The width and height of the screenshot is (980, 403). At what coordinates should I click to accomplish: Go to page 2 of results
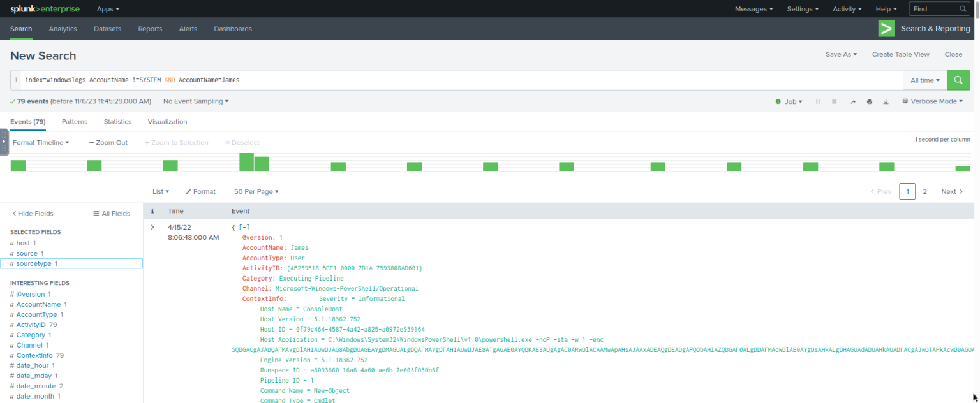(x=925, y=191)
